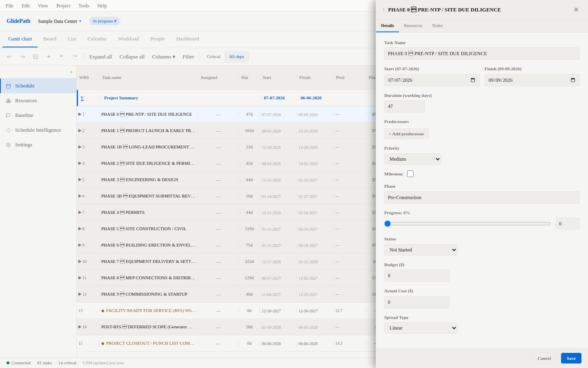Screen dimensions: 588x368
Task: Click the Budget ($) input field
Action: click(x=417, y=276)
